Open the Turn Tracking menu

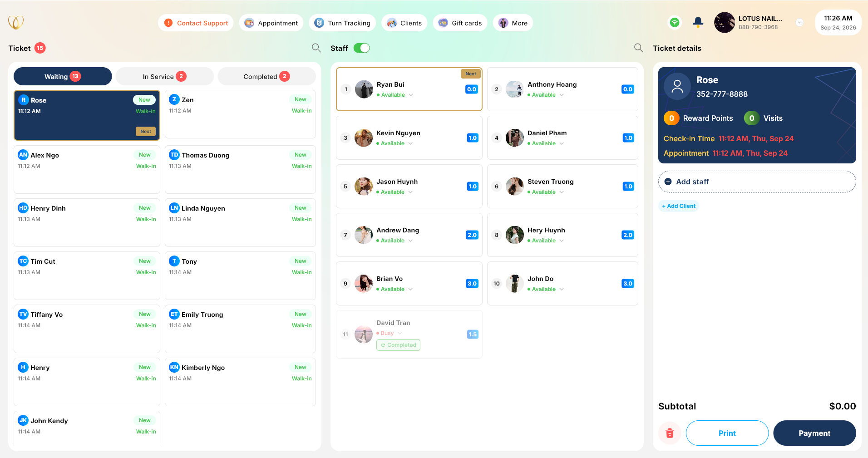click(x=342, y=23)
